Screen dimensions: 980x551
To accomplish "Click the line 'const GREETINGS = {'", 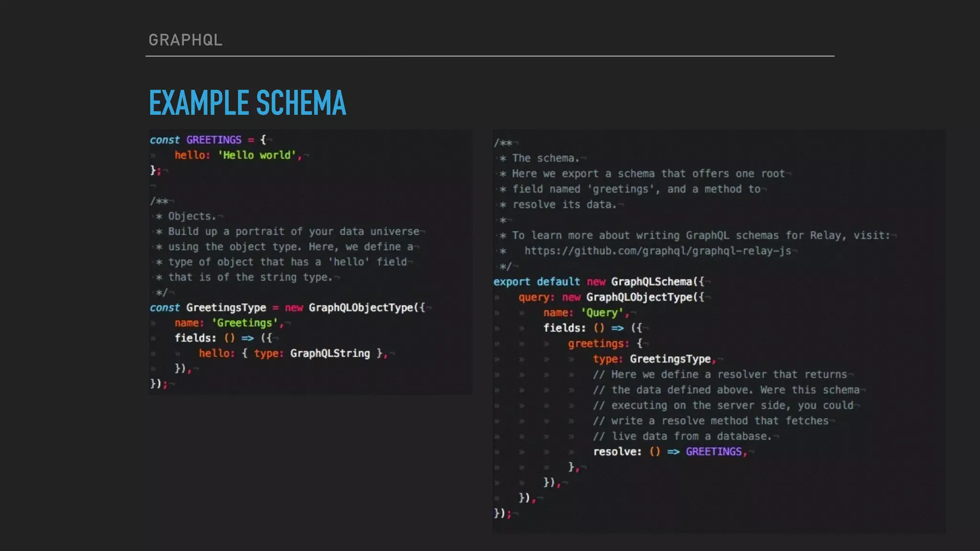I will (208, 140).
